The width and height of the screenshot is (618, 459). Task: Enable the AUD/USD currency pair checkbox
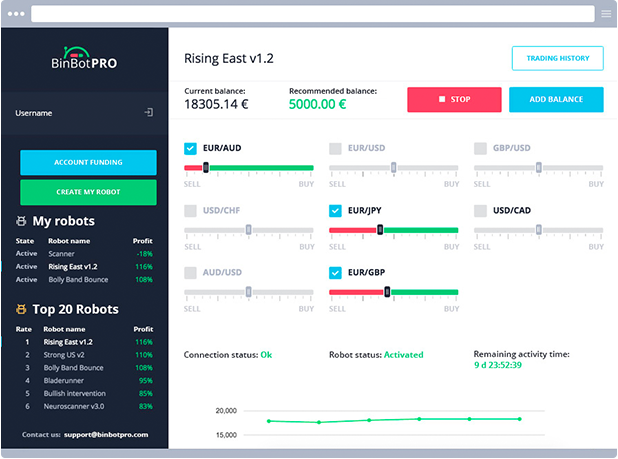[x=190, y=273]
